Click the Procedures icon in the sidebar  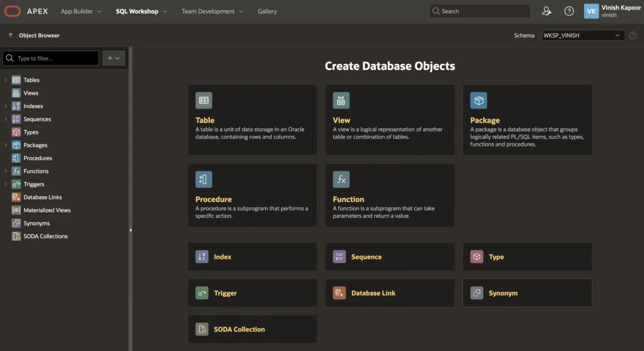point(16,158)
